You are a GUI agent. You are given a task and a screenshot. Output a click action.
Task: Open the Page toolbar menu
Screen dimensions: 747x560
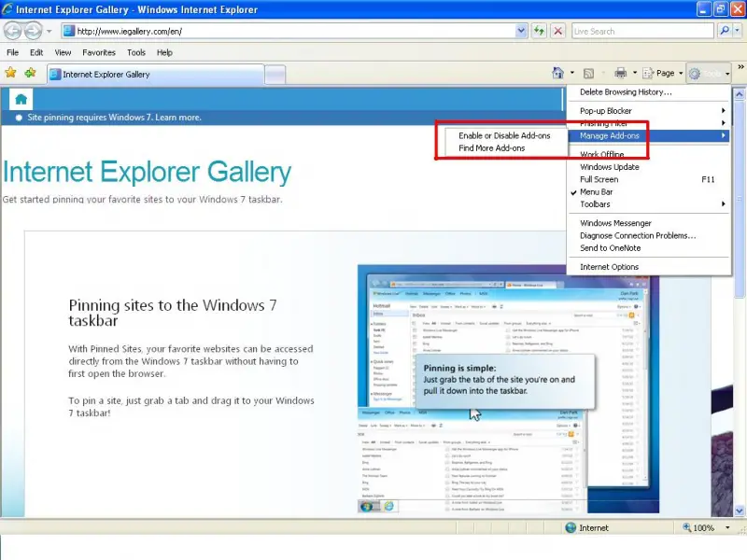(663, 73)
